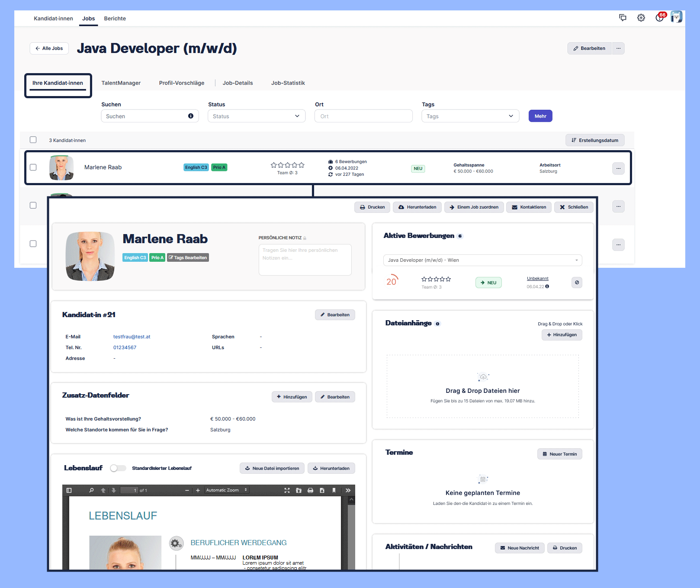Click the notifications icon with red badge
This screenshot has width=700, height=588.
tap(659, 18)
